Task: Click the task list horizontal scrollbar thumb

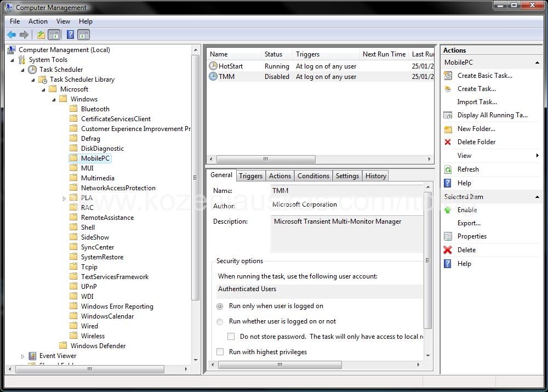Action: click(x=266, y=159)
